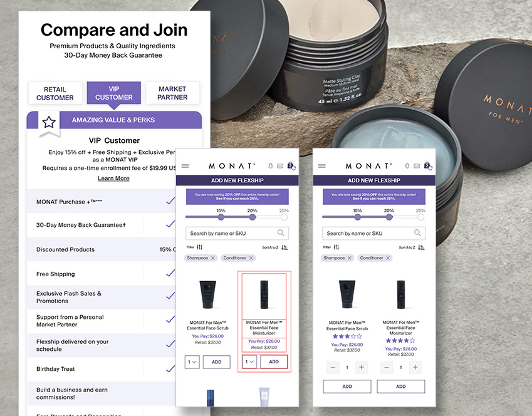Open Face Moisturizer product image in right phone
532x416 pixels.
[x=401, y=294]
